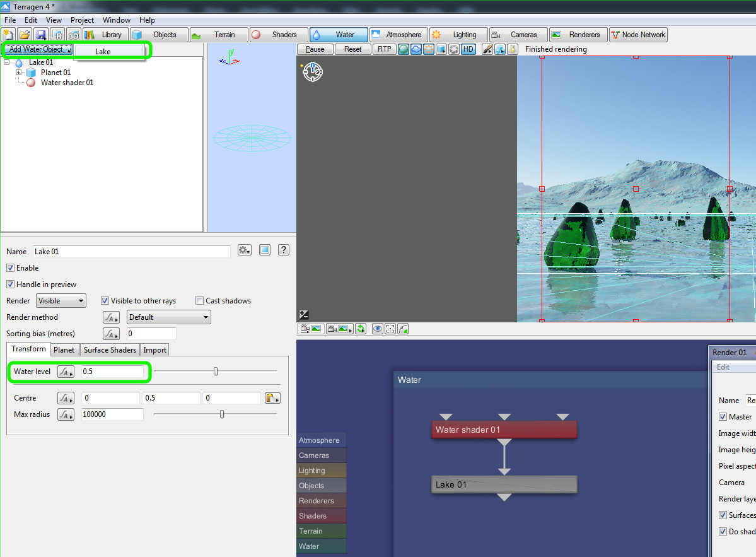Screen dimensions: 756x557
Task: Click the blue cubes add-object icon
Action: pos(500,49)
